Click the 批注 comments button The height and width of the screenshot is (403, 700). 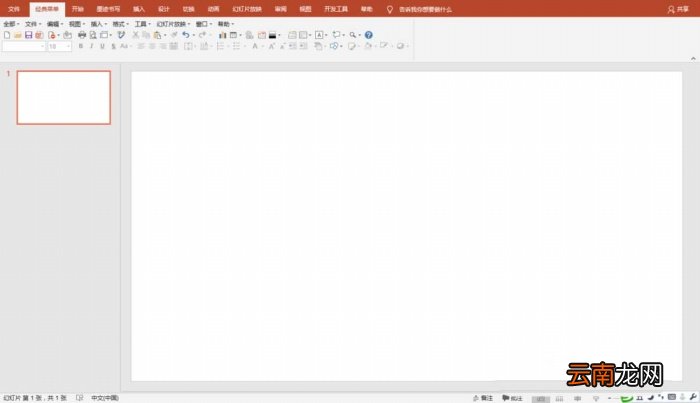click(x=512, y=398)
